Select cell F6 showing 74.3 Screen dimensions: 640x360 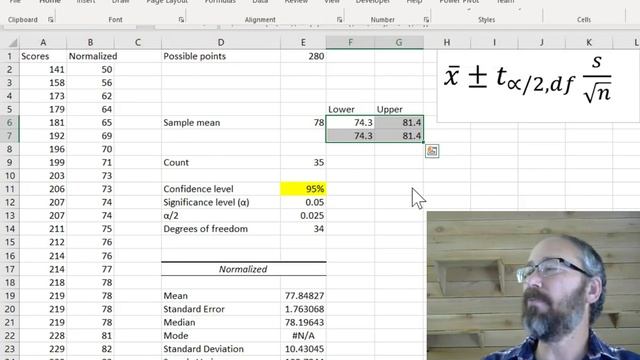350,122
